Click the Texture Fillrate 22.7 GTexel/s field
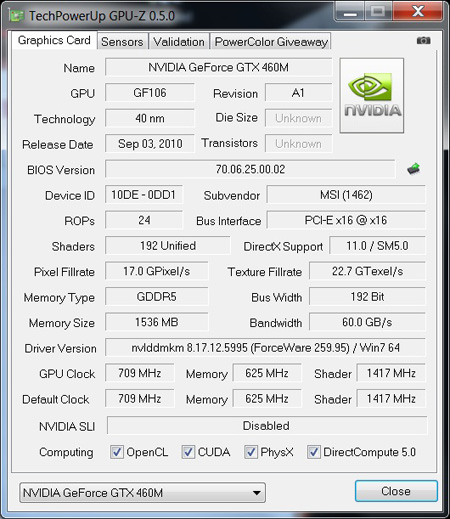The height and width of the screenshot is (519, 450). tap(367, 271)
